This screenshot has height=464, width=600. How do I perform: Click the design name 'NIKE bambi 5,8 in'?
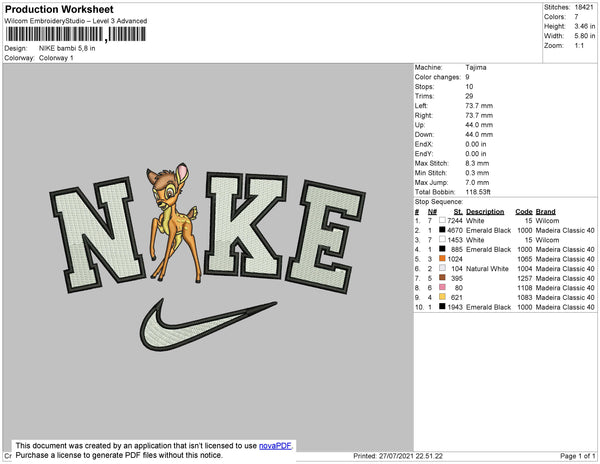[67, 48]
